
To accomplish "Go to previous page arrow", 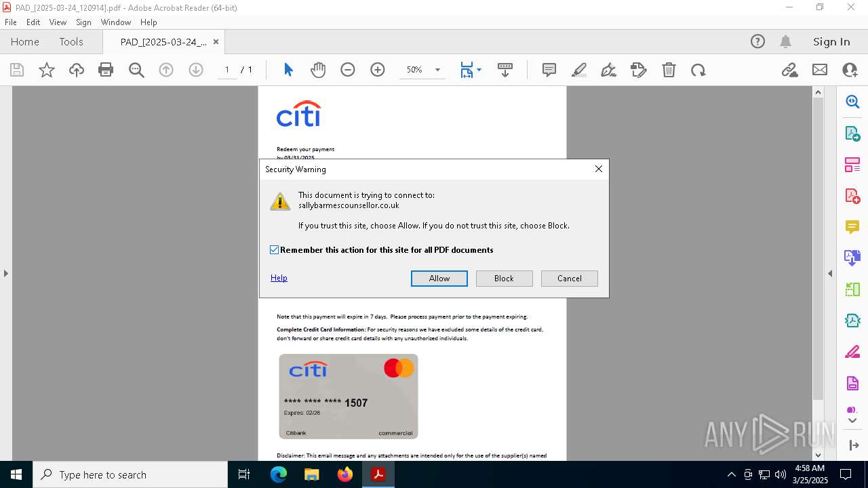I will point(166,70).
